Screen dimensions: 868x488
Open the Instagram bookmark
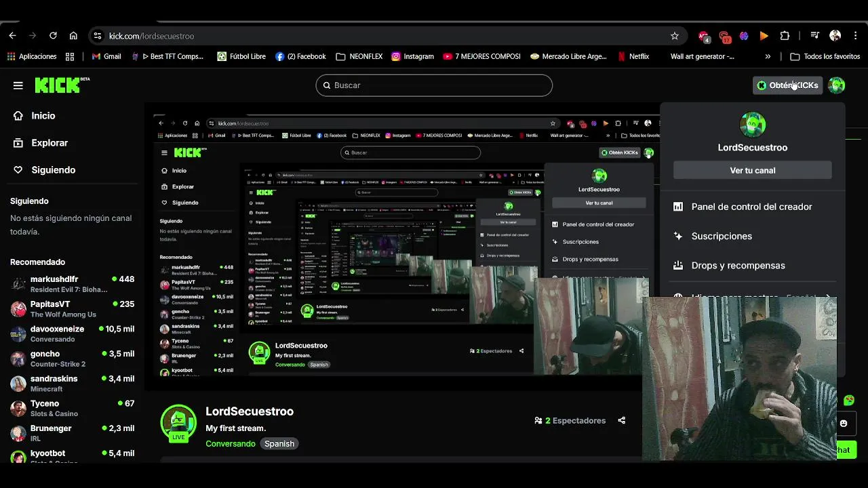click(412, 56)
